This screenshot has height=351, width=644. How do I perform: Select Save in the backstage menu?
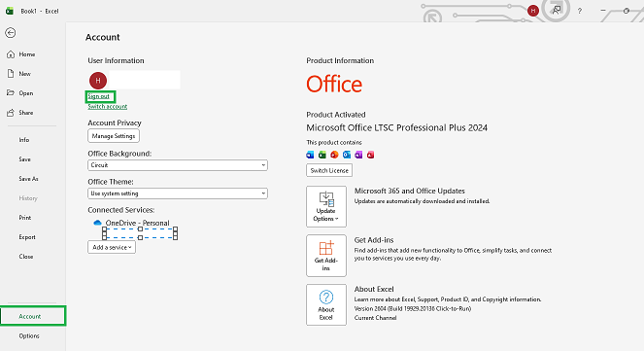(x=24, y=159)
